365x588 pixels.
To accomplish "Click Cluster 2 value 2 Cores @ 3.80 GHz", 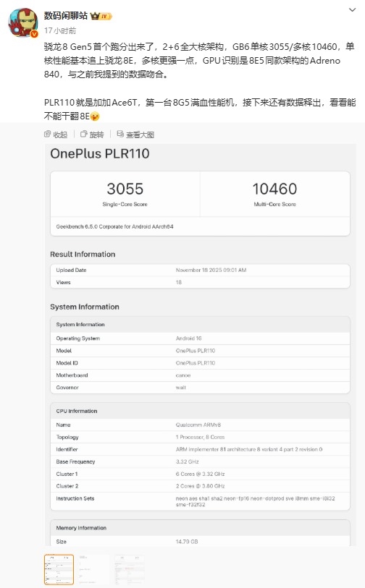I will (200, 486).
